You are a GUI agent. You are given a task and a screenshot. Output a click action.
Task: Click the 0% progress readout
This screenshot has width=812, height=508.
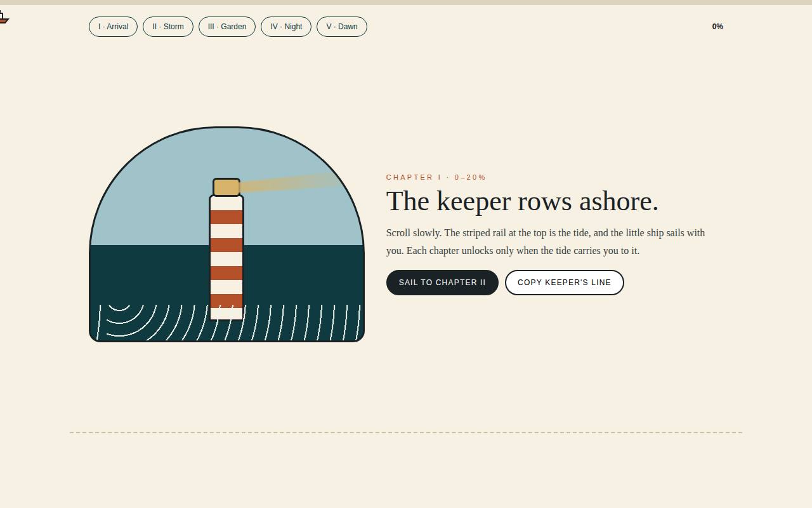point(717,27)
